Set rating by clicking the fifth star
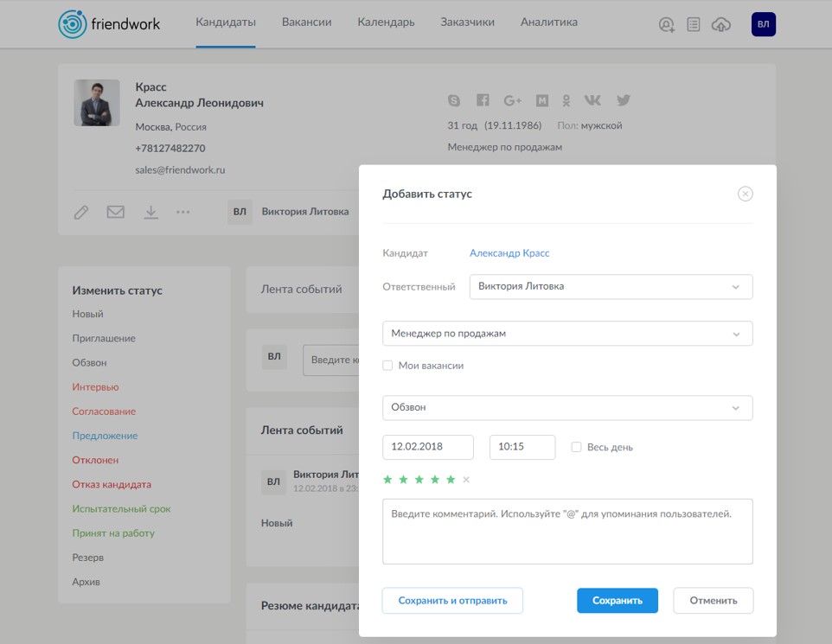832x644 pixels. 451,478
